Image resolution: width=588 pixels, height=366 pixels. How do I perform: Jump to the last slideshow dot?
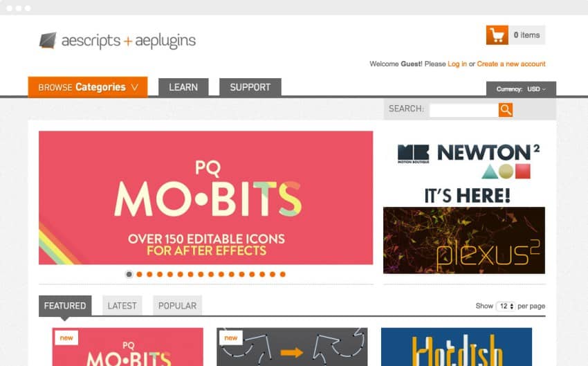tap(283, 275)
